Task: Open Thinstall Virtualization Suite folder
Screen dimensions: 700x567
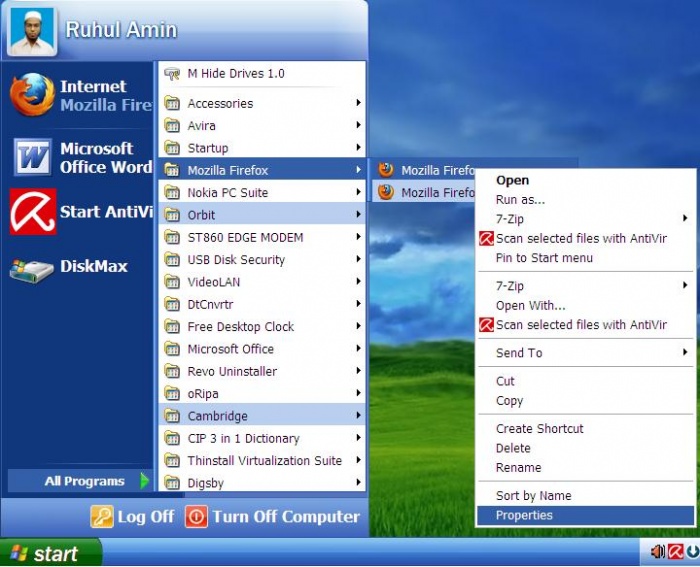Action: (x=262, y=460)
